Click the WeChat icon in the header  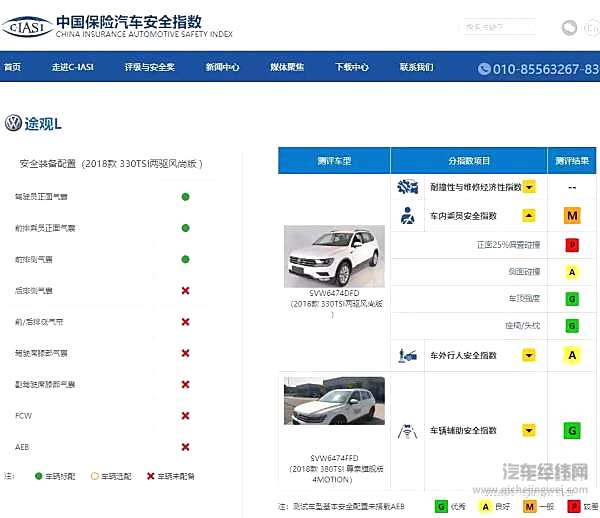click(569, 28)
